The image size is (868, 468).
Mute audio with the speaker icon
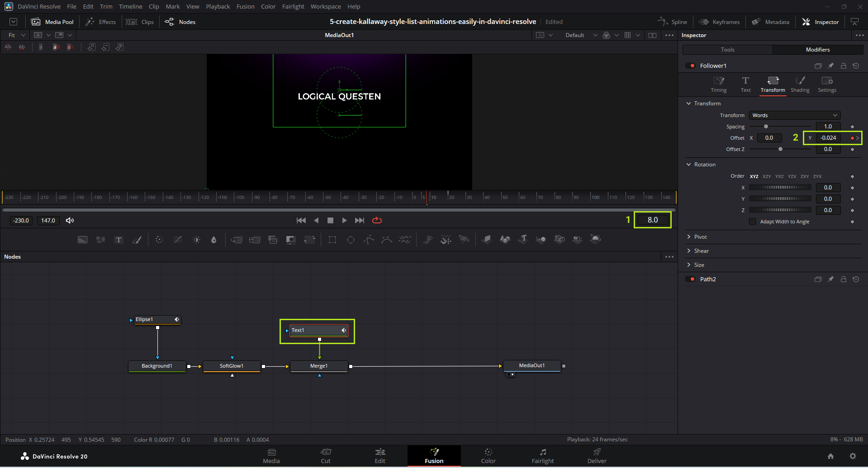[x=70, y=220]
